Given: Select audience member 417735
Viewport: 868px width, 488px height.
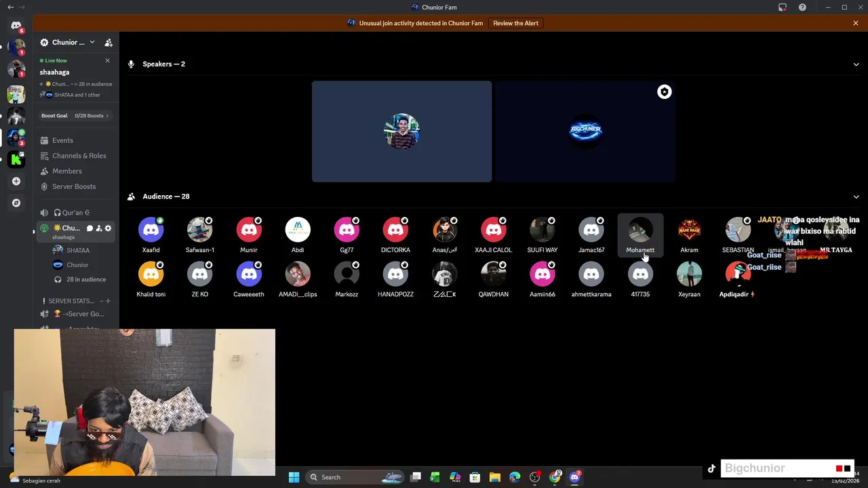Looking at the screenshot, I should pyautogui.click(x=640, y=279).
